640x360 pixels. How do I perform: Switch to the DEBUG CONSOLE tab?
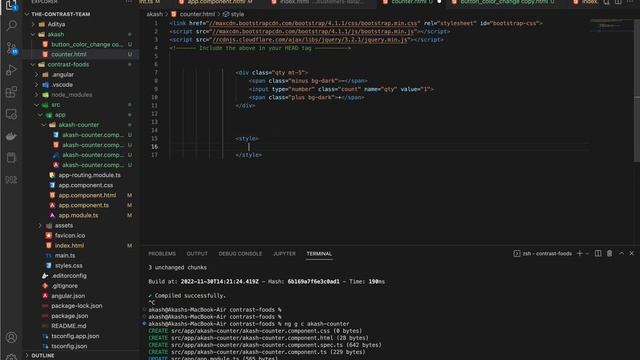(240, 254)
